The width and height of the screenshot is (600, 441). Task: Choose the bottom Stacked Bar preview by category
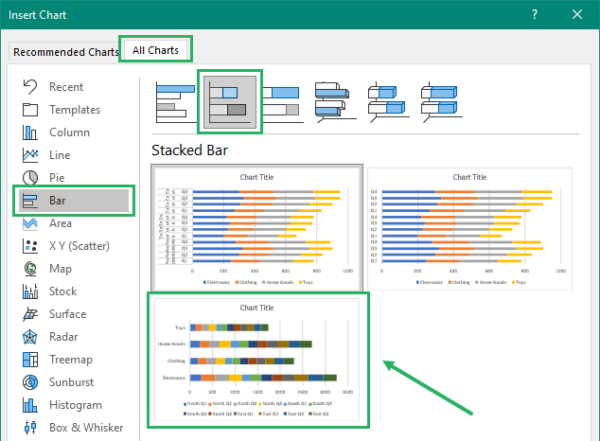(x=259, y=360)
